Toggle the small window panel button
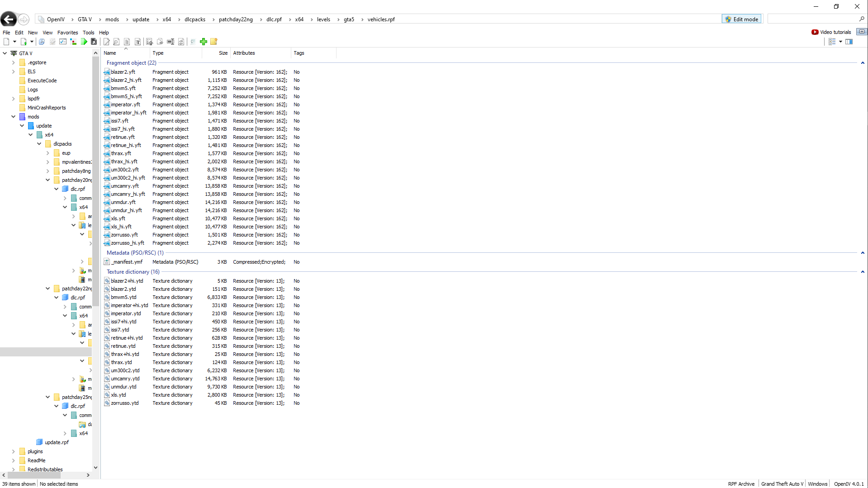868x488 pixels. (862, 32)
